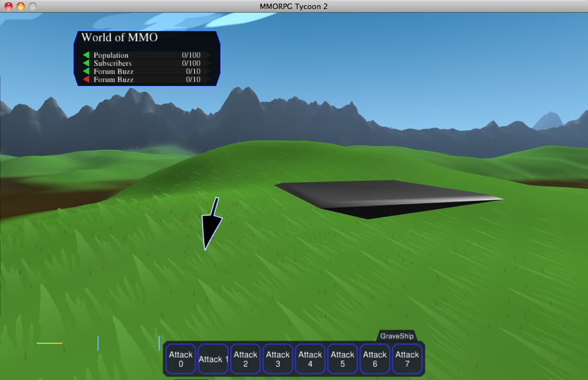Click the green-orange bar at bottom left
The height and width of the screenshot is (380, 588).
49,343
